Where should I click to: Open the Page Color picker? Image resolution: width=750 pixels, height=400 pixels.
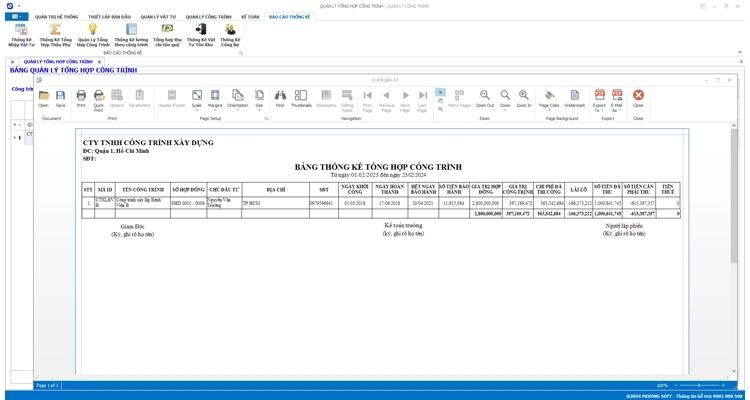tap(549, 98)
